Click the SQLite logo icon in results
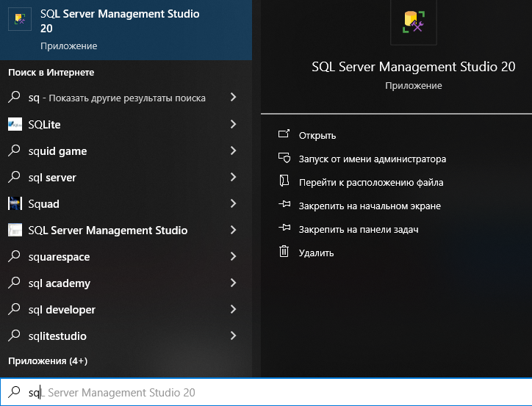The width and height of the screenshot is (532, 406). click(x=15, y=125)
